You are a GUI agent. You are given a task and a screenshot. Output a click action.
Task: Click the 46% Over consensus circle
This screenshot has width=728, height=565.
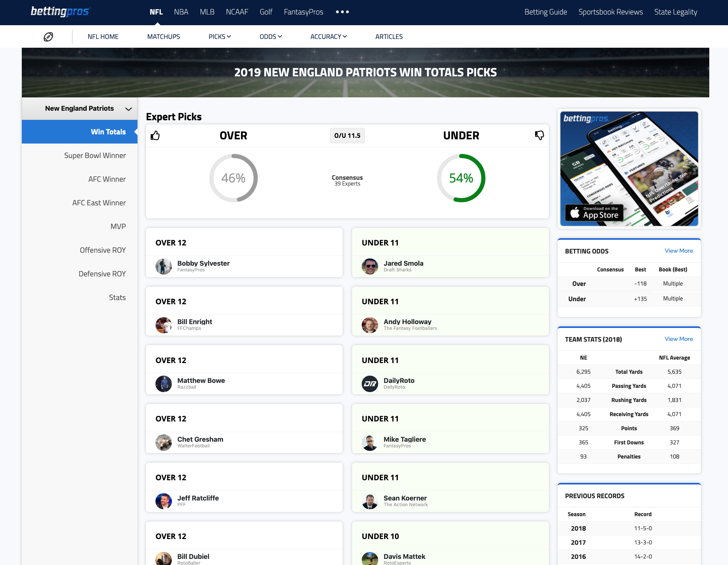coord(233,178)
